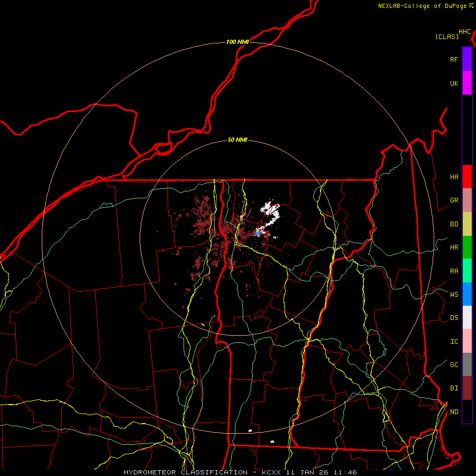This screenshot has height=476, width=476.
Task: Click the DS white legend swatch
Action: click(x=467, y=317)
